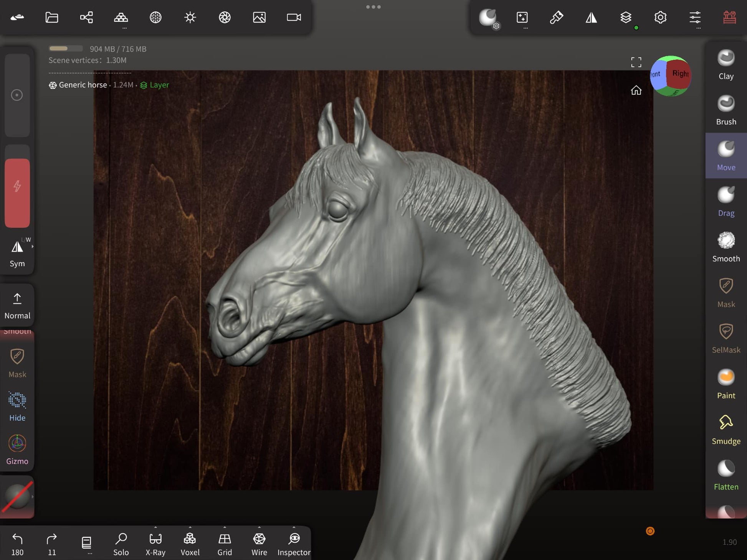
Task: Select the Smooth brush tool
Action: click(x=726, y=247)
